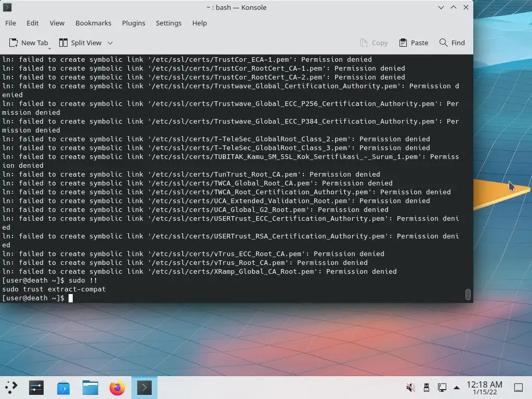
Task: Open the View menu
Action: 57,23
